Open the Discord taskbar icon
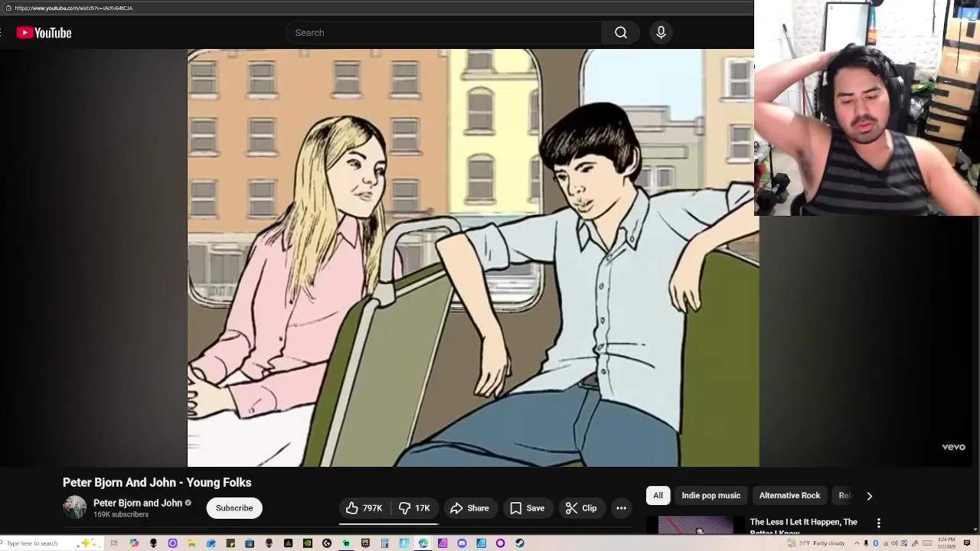The height and width of the screenshot is (551, 980). [462, 543]
